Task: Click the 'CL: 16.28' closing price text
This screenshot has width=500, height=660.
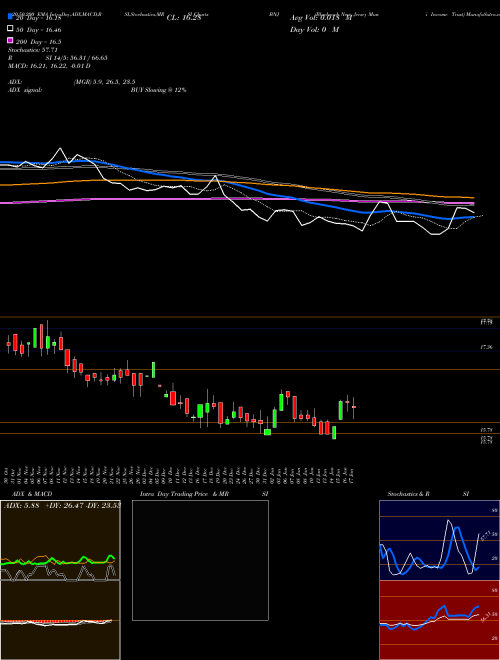Action: (x=184, y=18)
